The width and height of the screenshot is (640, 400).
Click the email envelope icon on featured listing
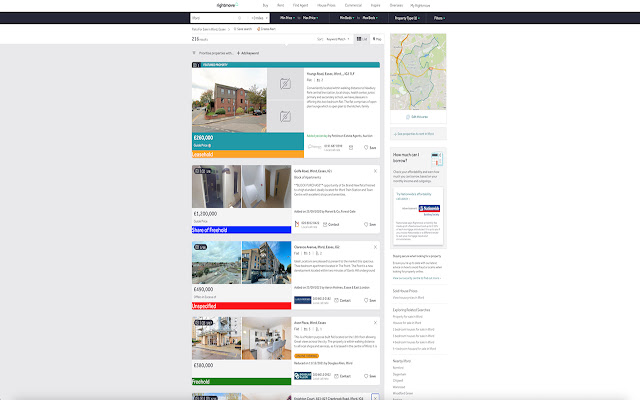coord(351,147)
